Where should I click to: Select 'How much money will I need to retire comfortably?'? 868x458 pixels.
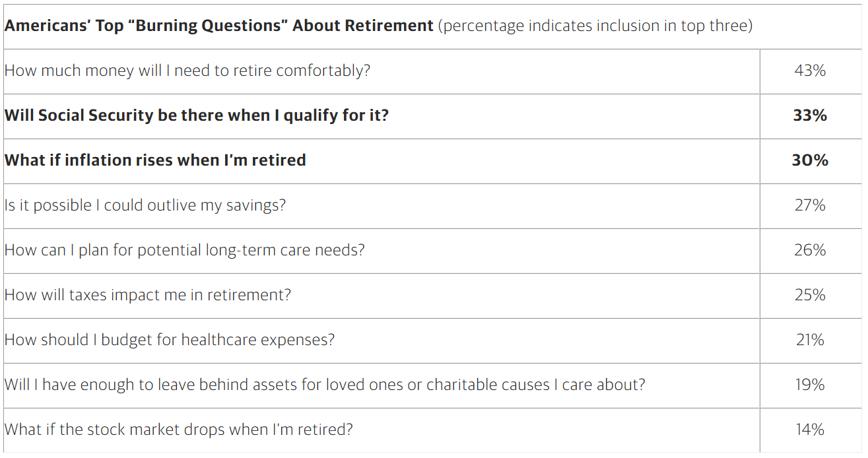click(187, 71)
